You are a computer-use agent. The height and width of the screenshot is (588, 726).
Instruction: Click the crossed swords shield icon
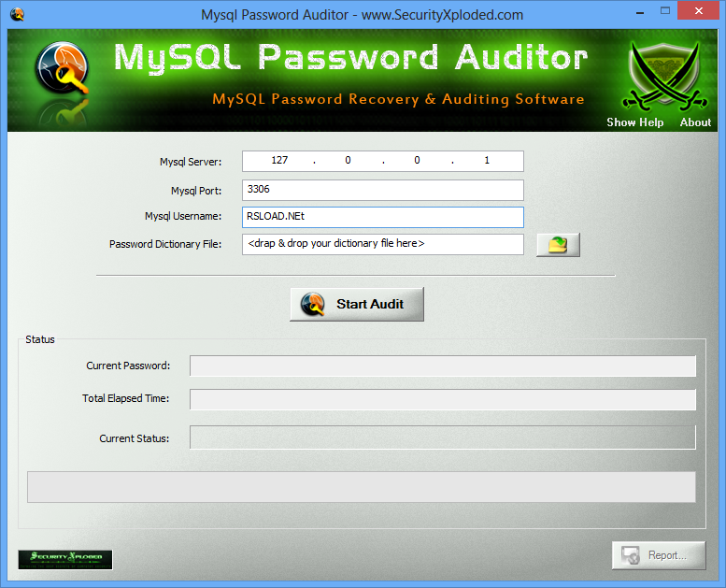point(664,77)
